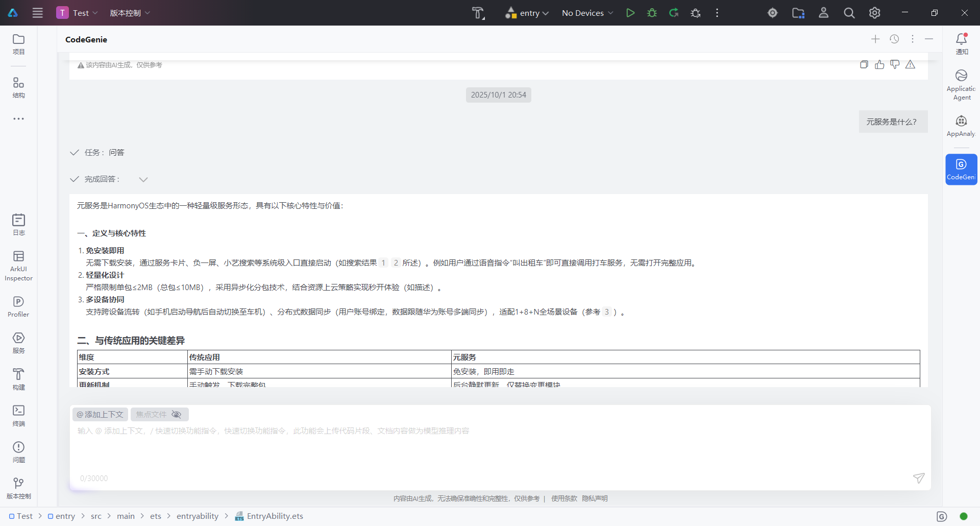Click the green status dot in status bar
This screenshot has width=980, height=526.
pos(964,516)
